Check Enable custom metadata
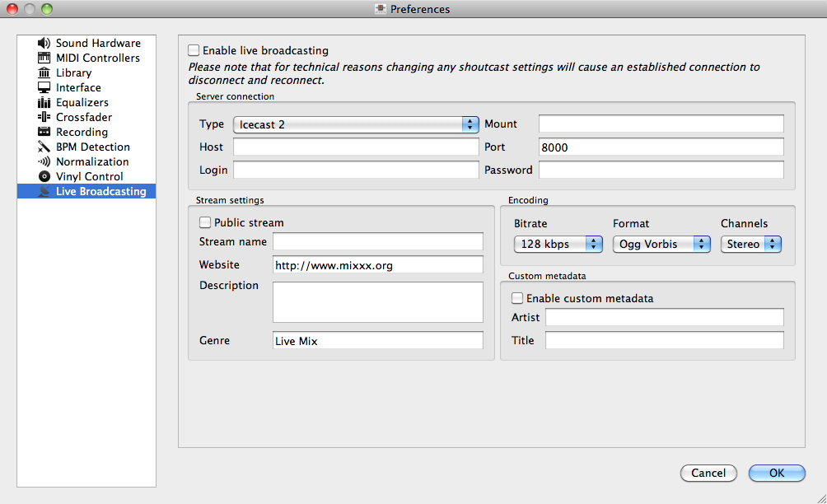Viewport: 827px width, 504px height. pyautogui.click(x=517, y=298)
